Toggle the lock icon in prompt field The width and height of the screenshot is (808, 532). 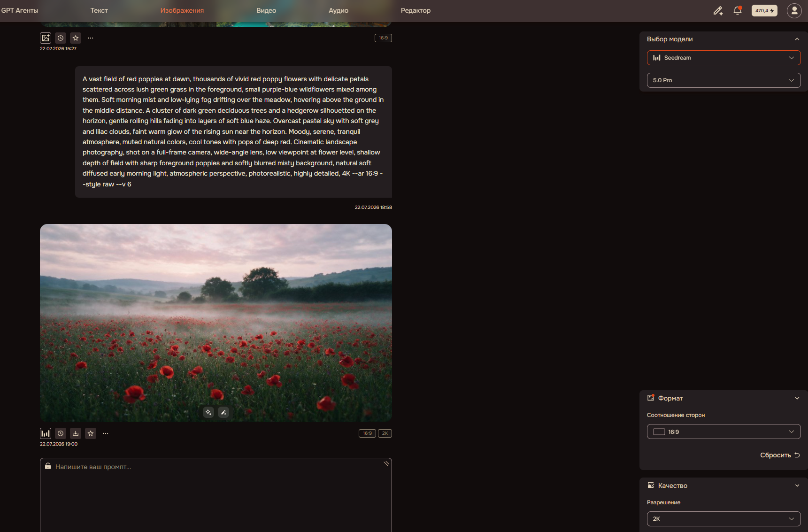48,466
